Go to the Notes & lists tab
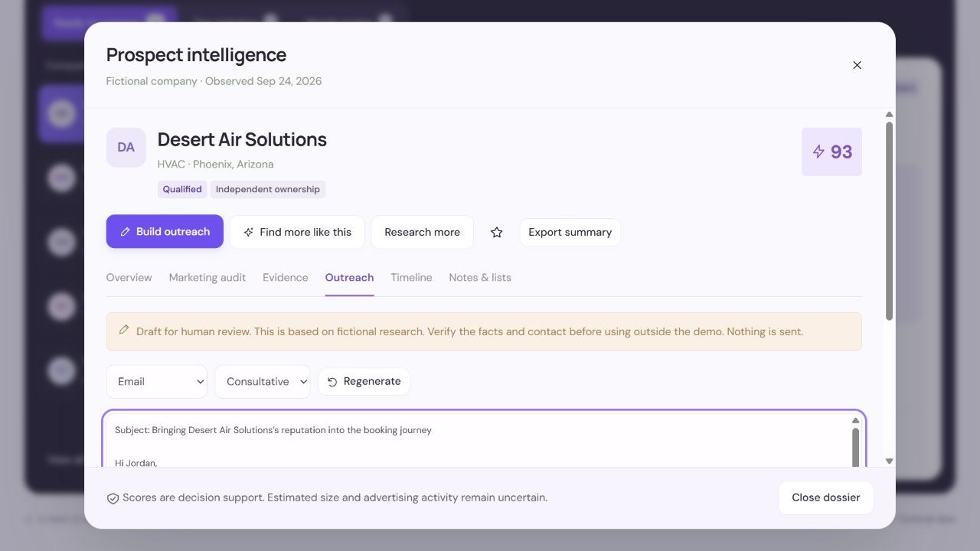Image resolution: width=980 pixels, height=551 pixels. pyautogui.click(x=480, y=277)
